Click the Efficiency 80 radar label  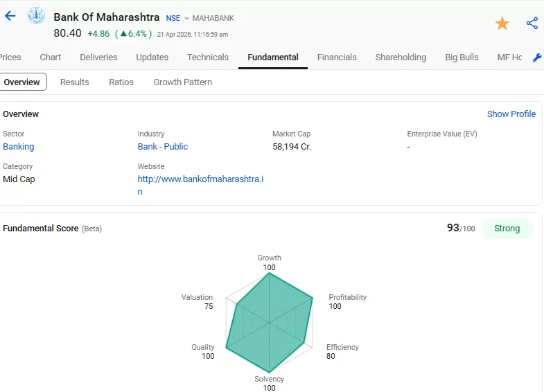click(x=342, y=351)
